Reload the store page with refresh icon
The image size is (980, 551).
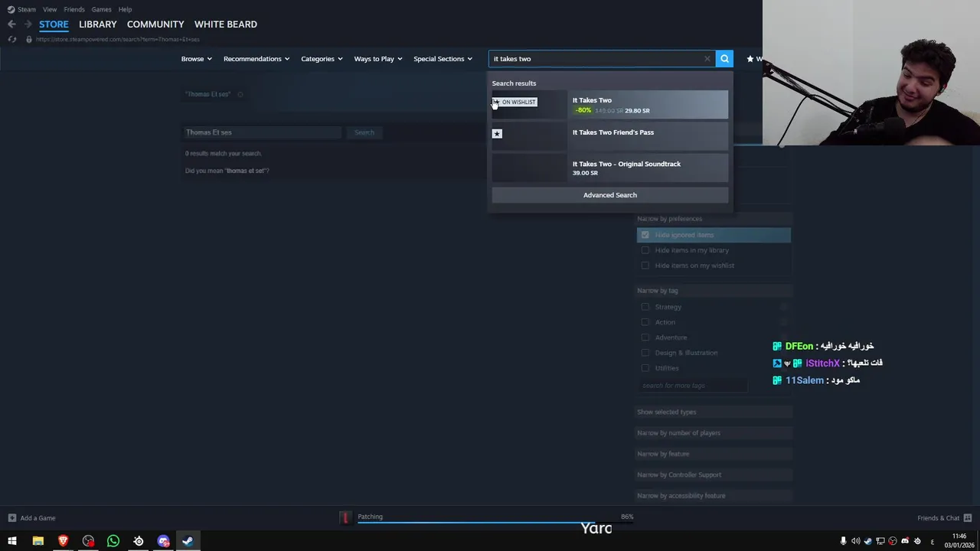pyautogui.click(x=11, y=39)
